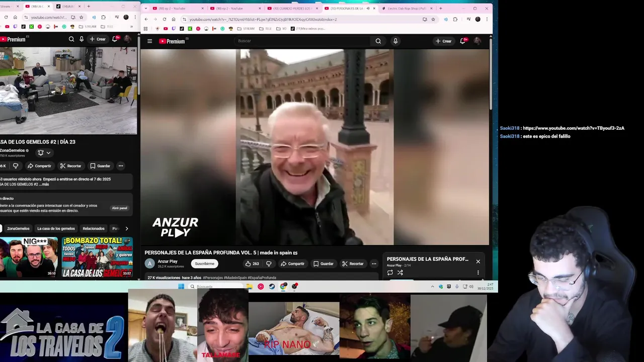
Task: Click Compartir in the left YouTube window
Action: (39, 166)
